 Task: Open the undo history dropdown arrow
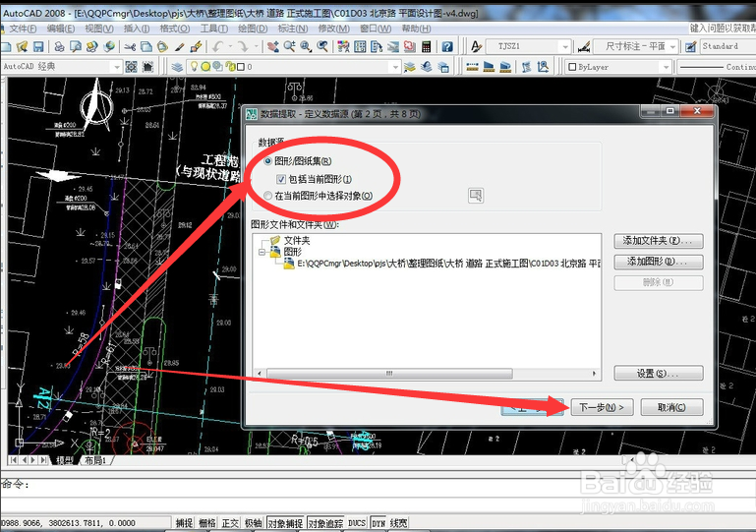pyautogui.click(x=230, y=47)
